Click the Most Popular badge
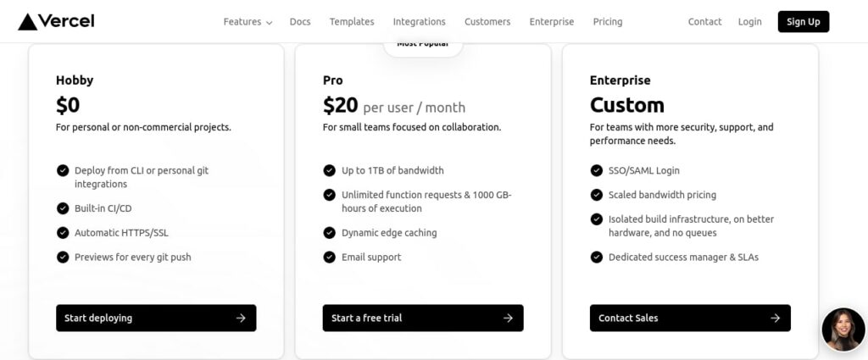The height and width of the screenshot is (360, 868). point(423,45)
